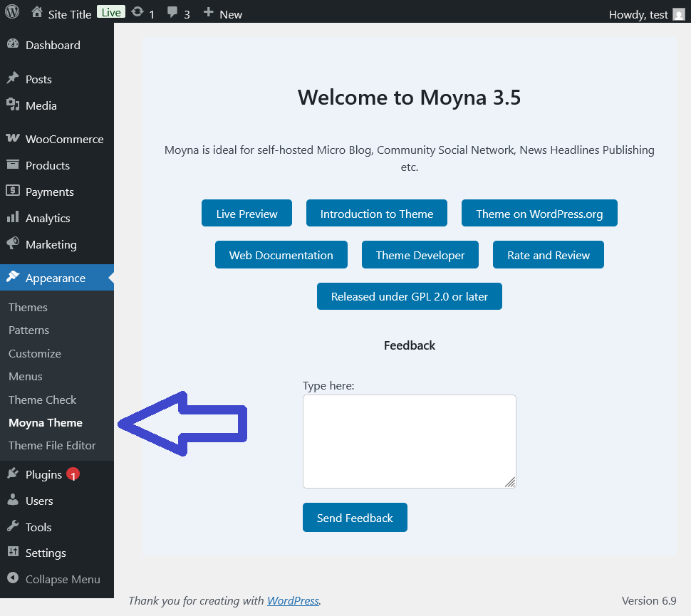Click the Payments dollar icon

13,190
